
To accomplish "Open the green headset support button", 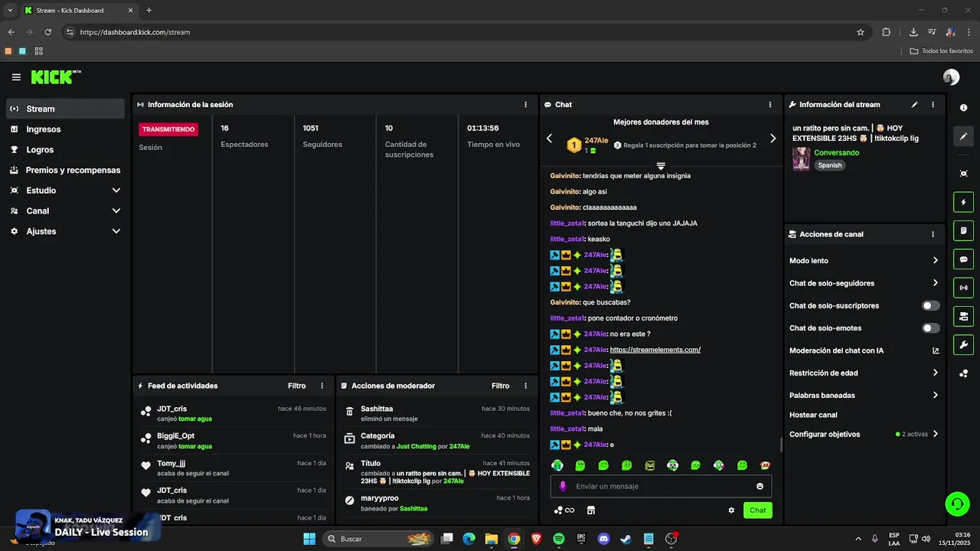I will [957, 504].
